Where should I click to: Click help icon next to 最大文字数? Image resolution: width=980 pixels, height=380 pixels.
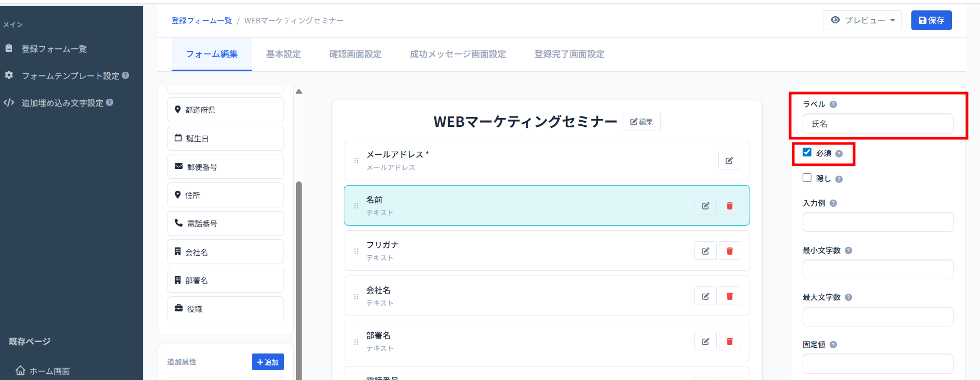(848, 297)
